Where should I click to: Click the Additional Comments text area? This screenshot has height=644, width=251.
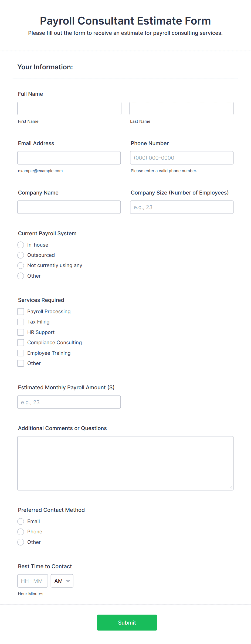[125, 463]
